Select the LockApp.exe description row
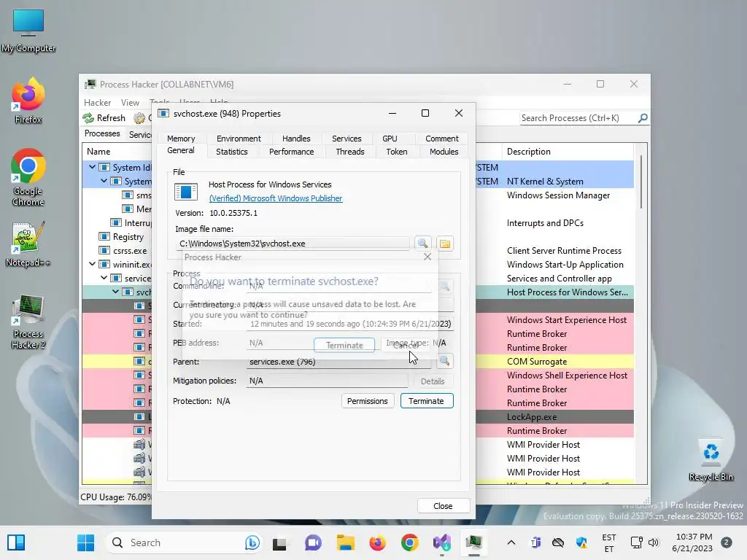The image size is (747, 560). click(x=554, y=416)
